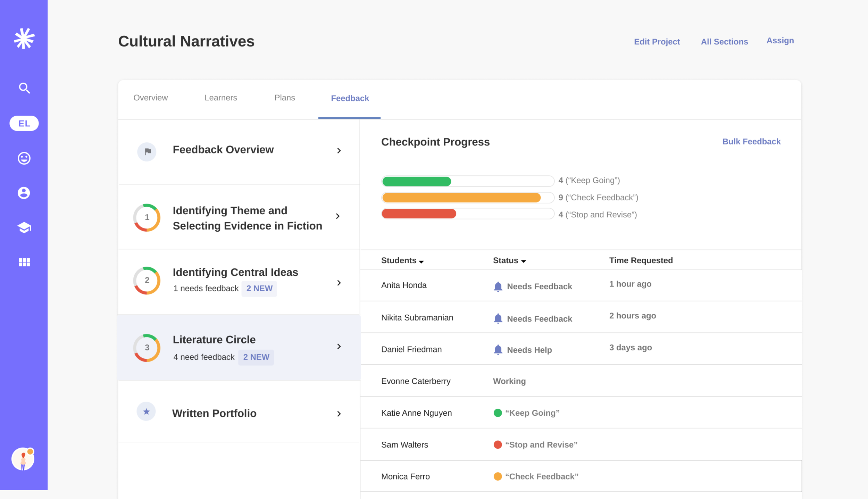Image resolution: width=868 pixels, height=499 pixels.
Task: Open the grid apps sidebar icon
Action: point(24,262)
